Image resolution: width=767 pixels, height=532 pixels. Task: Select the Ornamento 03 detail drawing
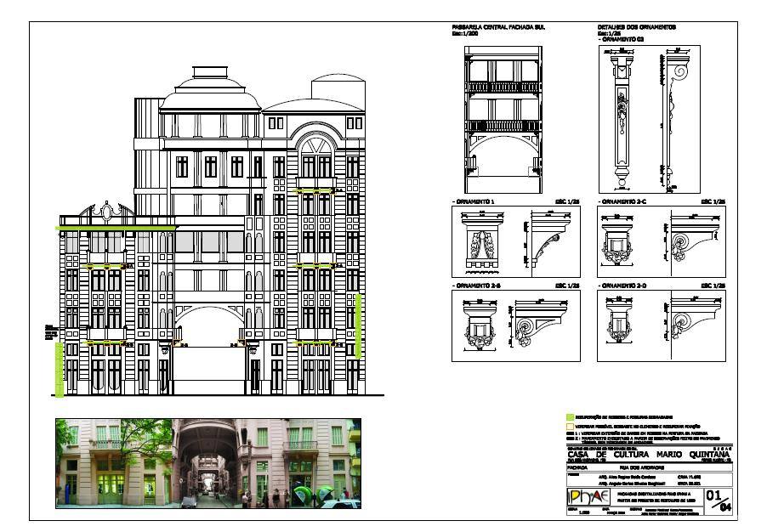649,119
